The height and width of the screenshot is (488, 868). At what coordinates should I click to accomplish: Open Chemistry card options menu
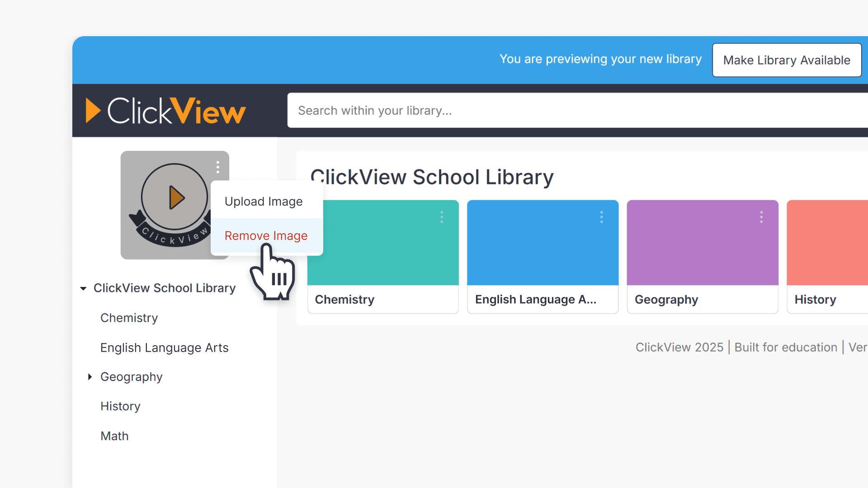pos(442,217)
